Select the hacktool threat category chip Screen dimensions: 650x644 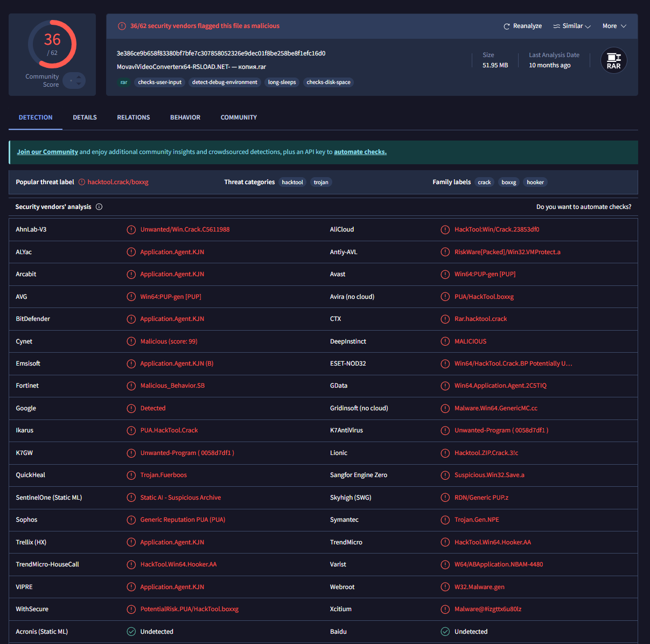[292, 182]
